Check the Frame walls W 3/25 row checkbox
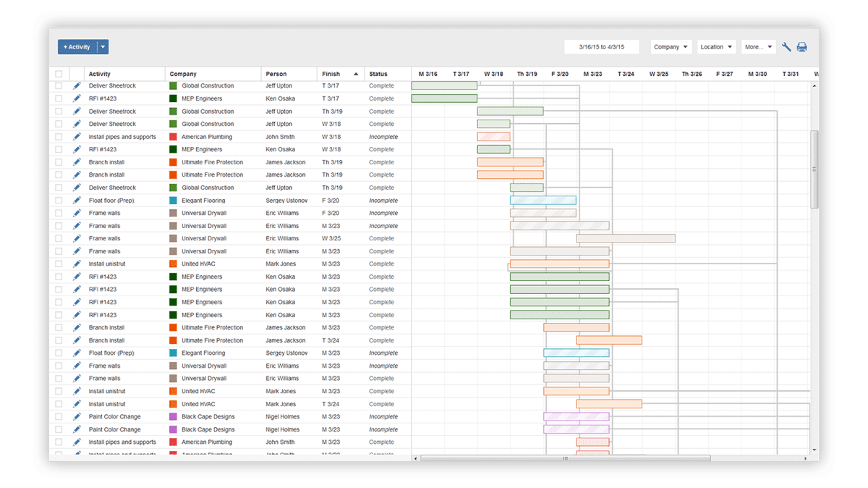This screenshot has height=488, width=868. tap(59, 238)
